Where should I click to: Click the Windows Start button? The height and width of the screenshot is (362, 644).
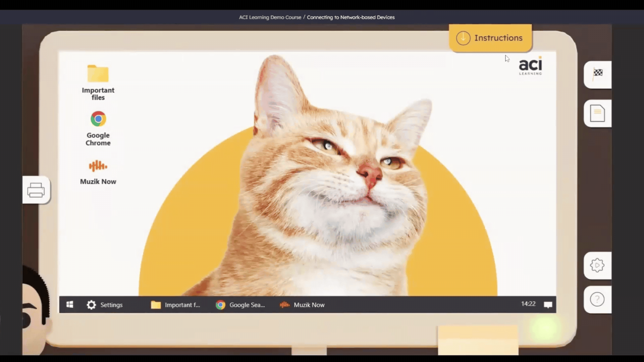70,305
